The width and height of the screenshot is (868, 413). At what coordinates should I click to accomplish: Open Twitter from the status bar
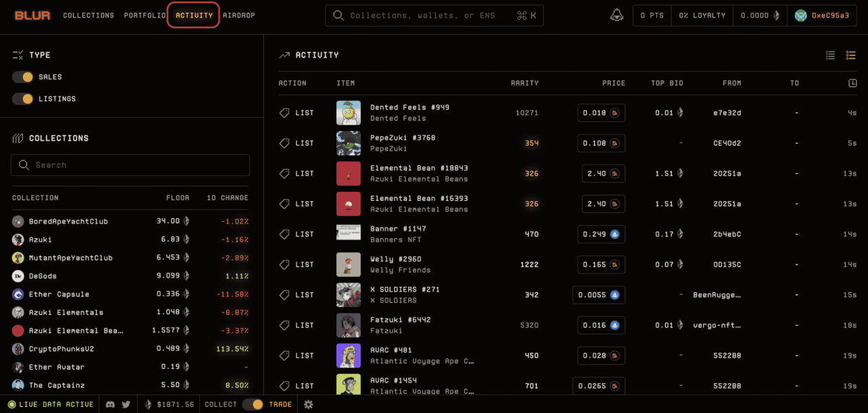coord(125,404)
